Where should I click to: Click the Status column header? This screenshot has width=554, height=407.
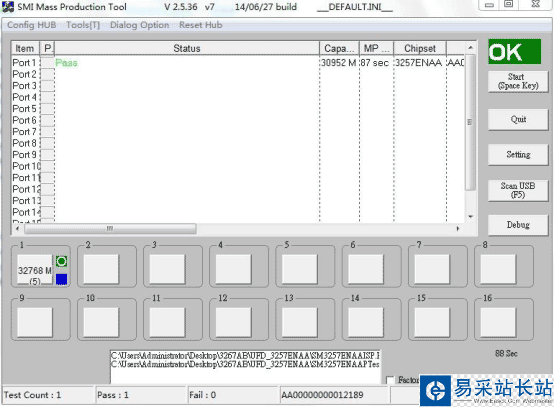pyautogui.click(x=187, y=48)
